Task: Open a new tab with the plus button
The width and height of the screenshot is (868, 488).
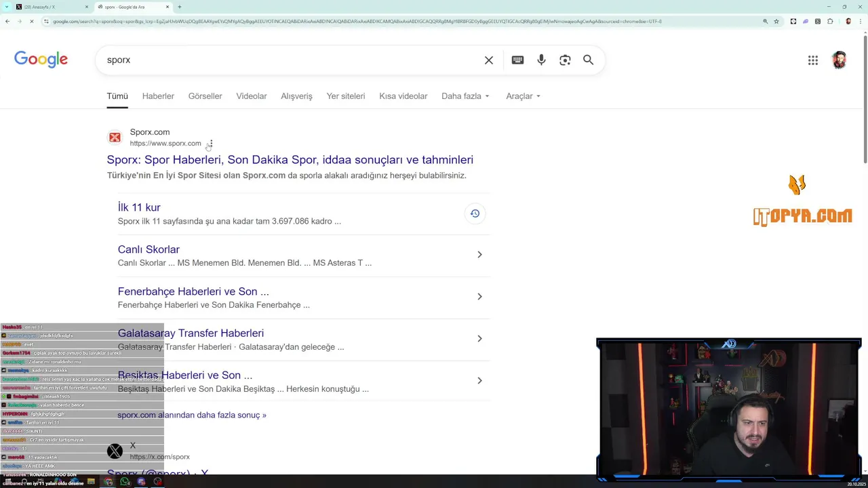Action: (x=179, y=7)
